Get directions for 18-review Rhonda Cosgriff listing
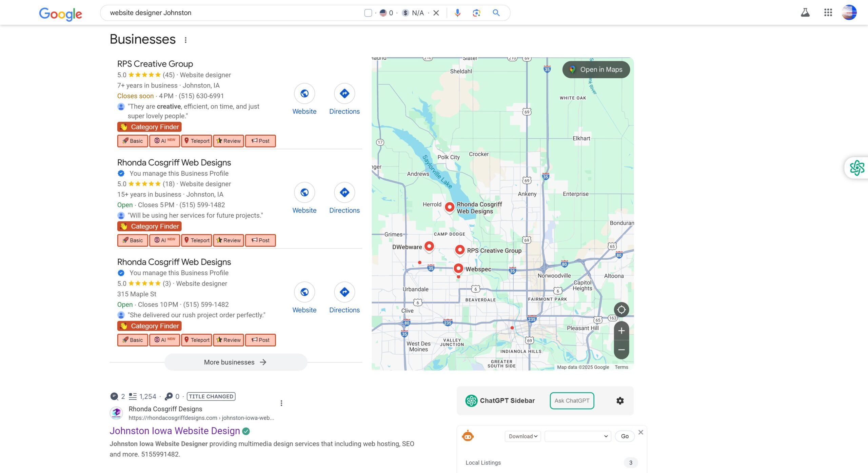The width and height of the screenshot is (868, 473). click(x=344, y=192)
